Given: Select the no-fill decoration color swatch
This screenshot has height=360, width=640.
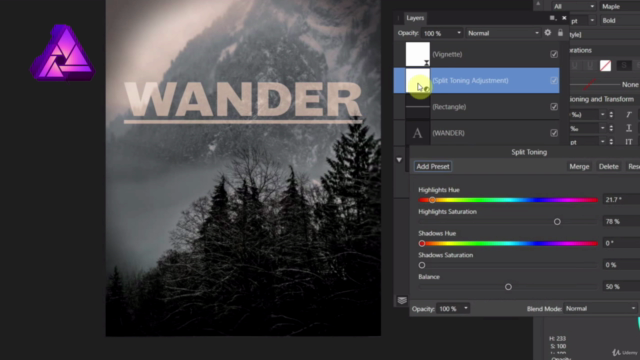Looking at the screenshot, I should pyautogui.click(x=605, y=65).
